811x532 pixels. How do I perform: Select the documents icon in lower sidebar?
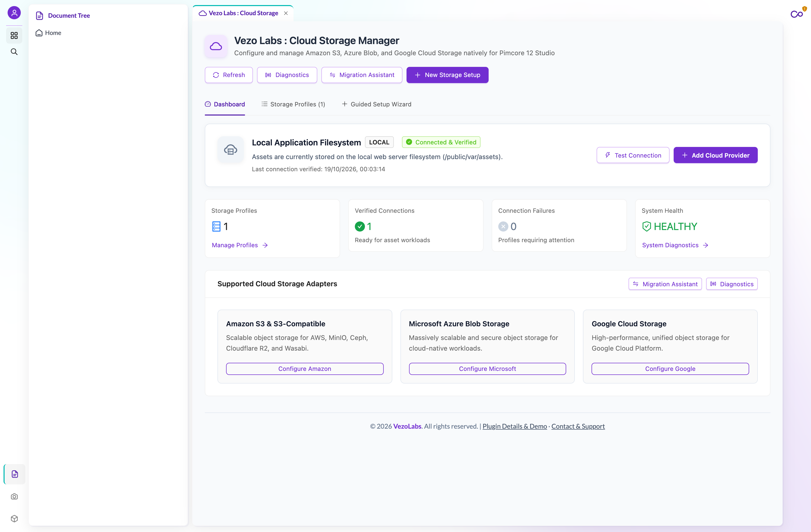[x=15, y=474]
